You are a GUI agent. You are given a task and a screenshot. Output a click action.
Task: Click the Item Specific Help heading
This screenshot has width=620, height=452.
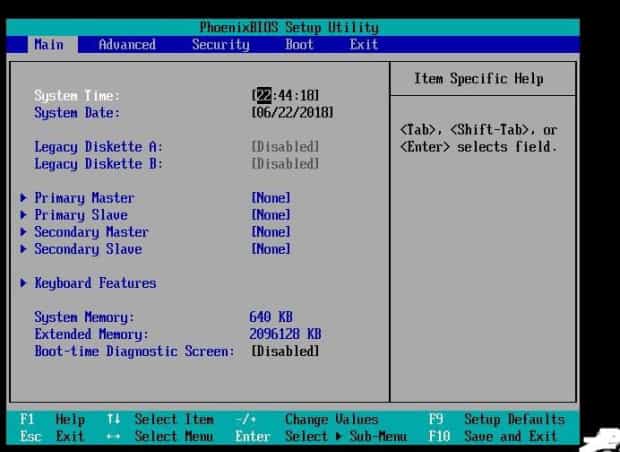479,79
